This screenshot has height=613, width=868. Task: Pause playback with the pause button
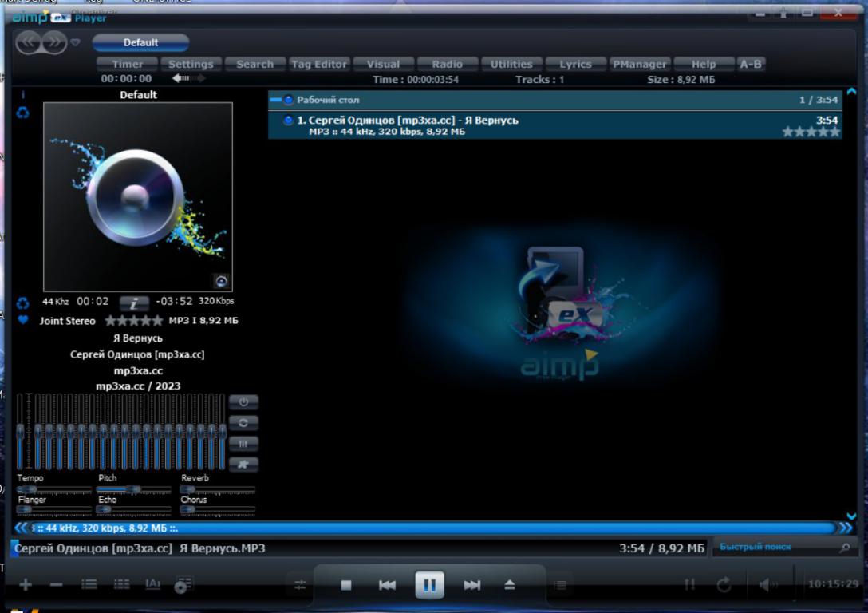tap(429, 586)
